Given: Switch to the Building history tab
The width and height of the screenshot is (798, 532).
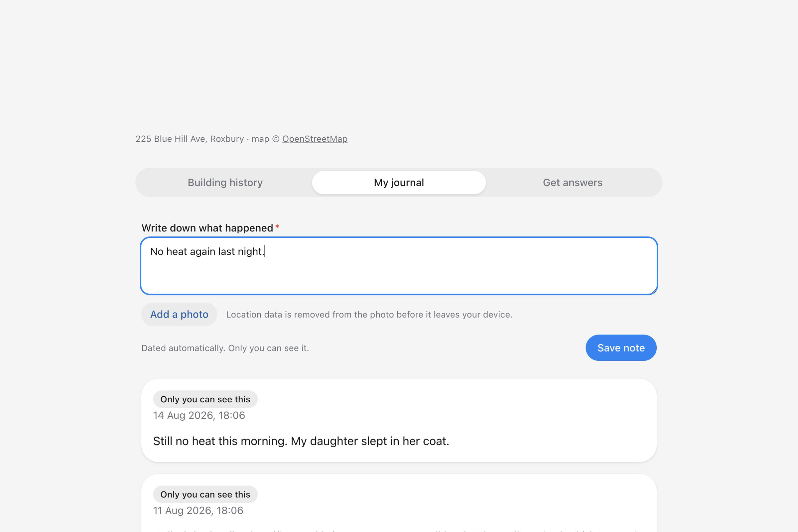Looking at the screenshot, I should pos(225,183).
